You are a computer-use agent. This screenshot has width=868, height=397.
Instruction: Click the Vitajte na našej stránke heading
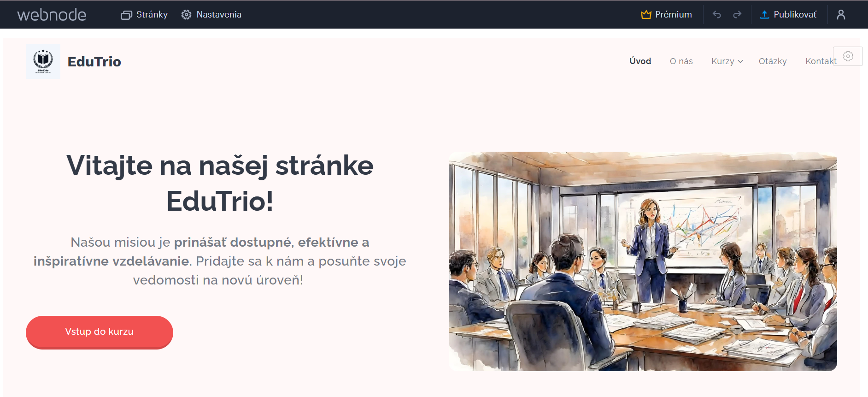(x=220, y=183)
